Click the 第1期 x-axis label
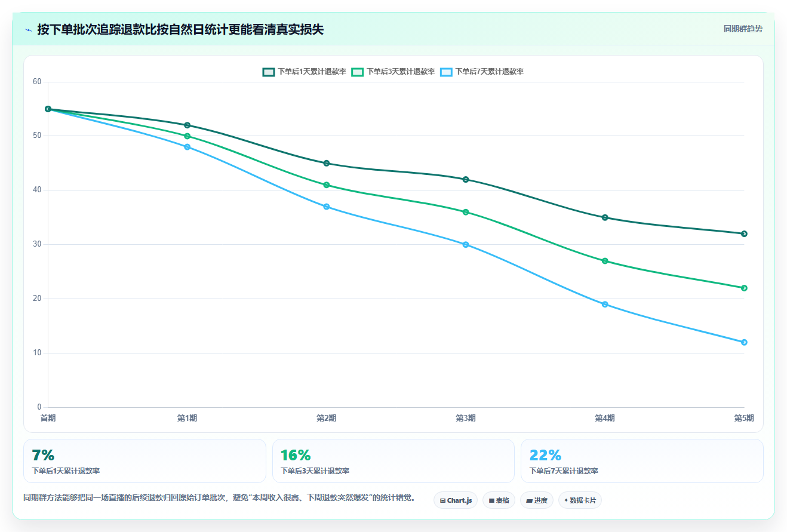This screenshot has width=787, height=532. coord(187,418)
